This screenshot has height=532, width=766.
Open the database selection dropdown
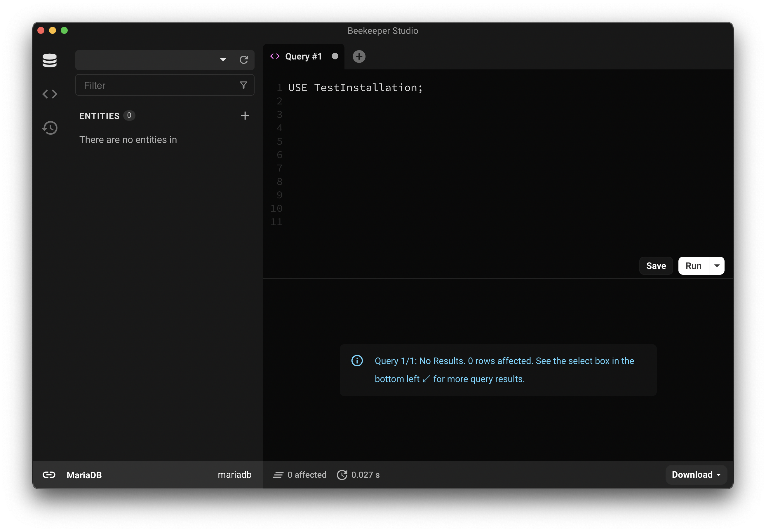[x=223, y=60]
